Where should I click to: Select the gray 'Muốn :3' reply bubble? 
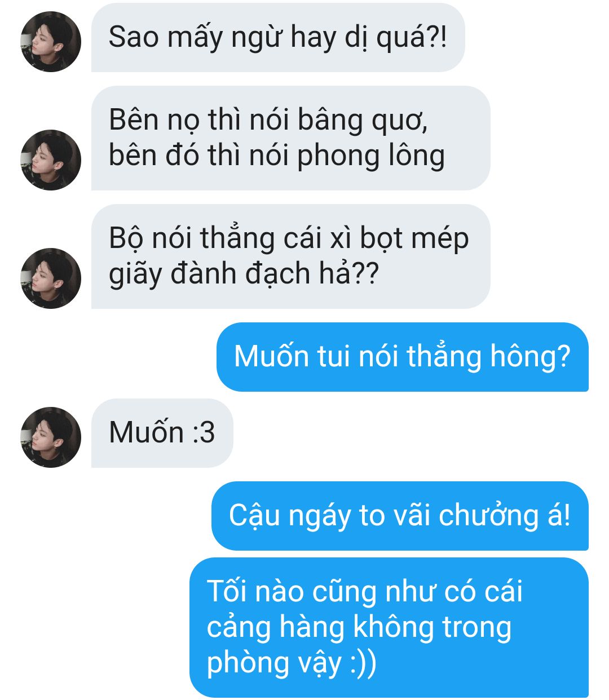tap(162, 433)
